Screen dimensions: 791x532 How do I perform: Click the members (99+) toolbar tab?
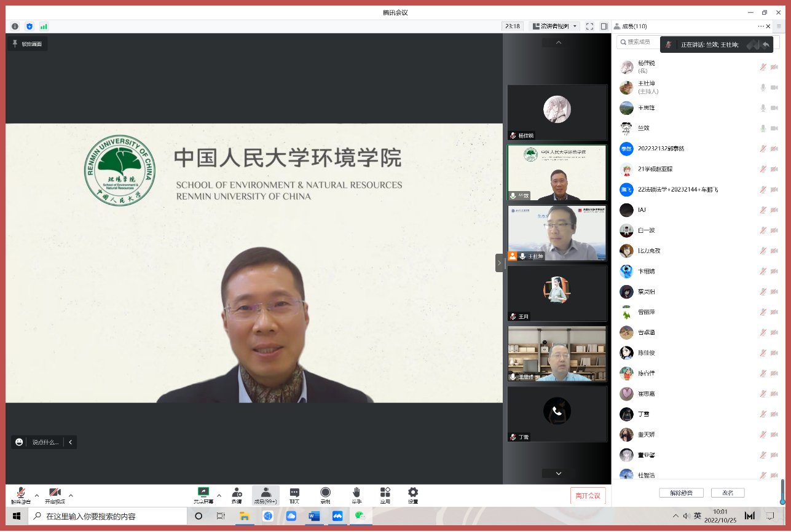click(266, 495)
